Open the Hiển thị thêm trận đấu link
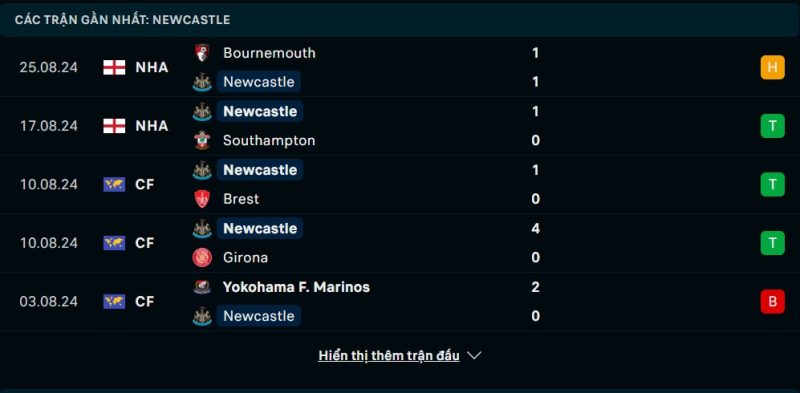 389,355
